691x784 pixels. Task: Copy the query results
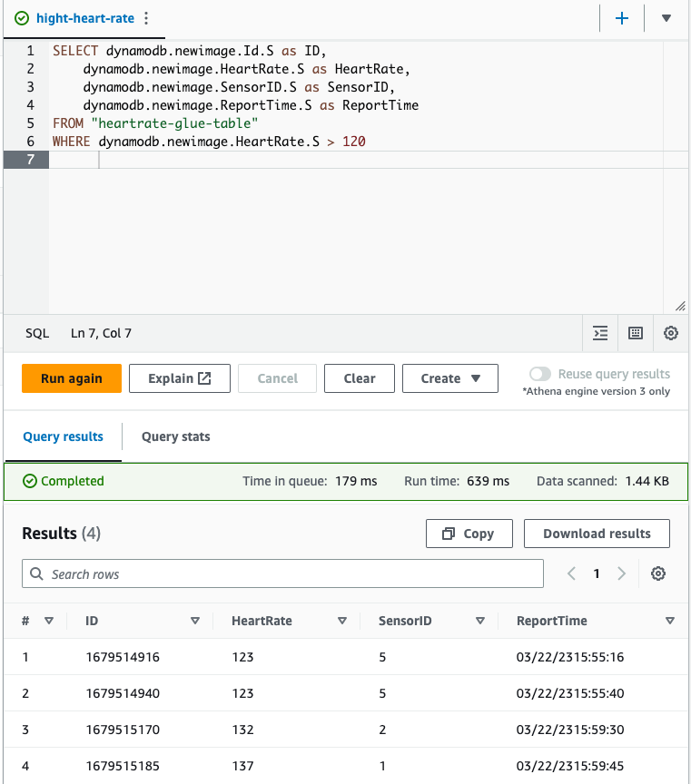coord(469,534)
